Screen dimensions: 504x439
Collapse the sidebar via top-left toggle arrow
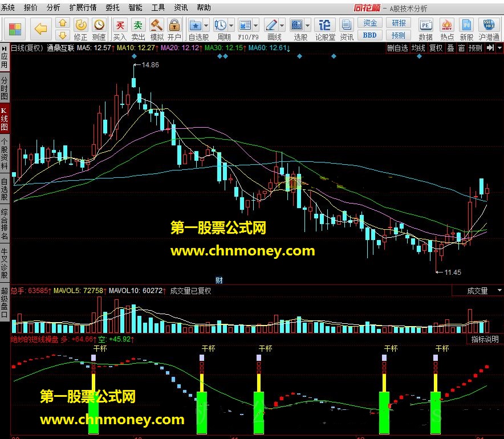(4, 48)
